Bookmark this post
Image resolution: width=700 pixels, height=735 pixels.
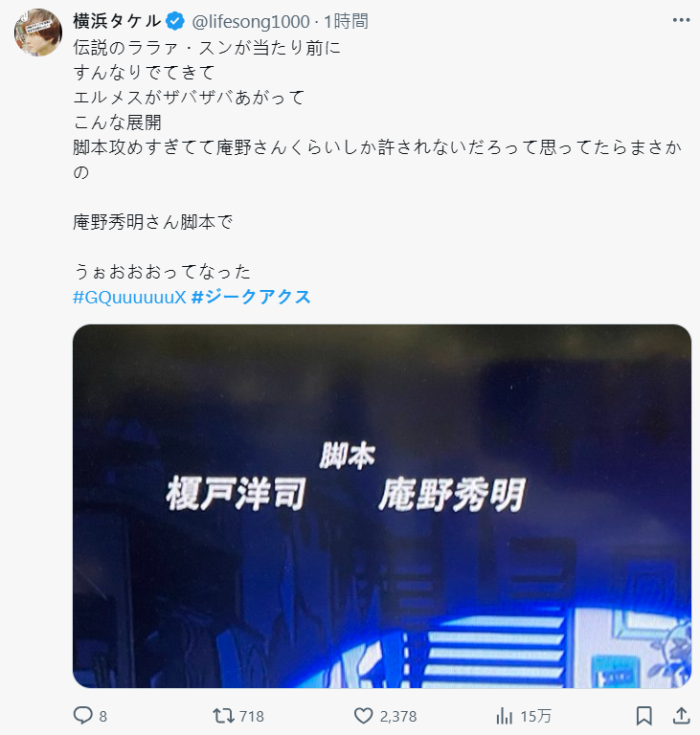click(x=644, y=716)
